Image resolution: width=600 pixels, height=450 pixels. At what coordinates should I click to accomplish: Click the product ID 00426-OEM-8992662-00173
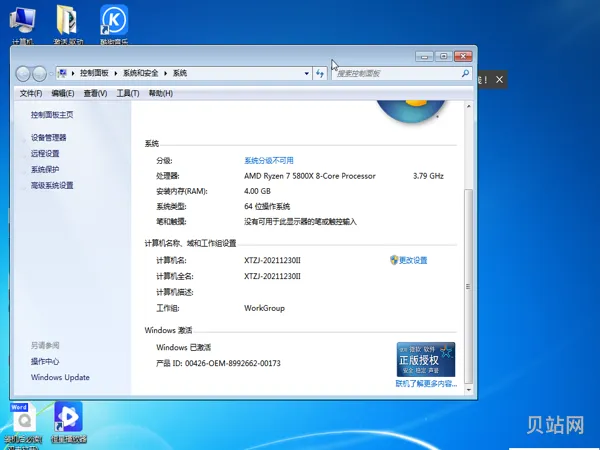click(233, 363)
